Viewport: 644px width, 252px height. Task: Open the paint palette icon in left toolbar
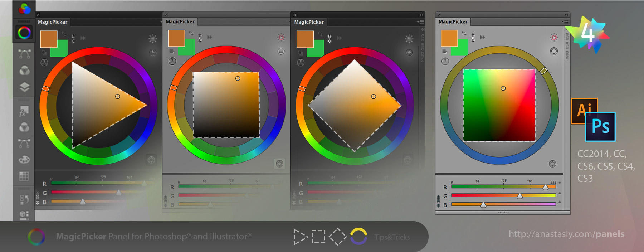(24, 160)
